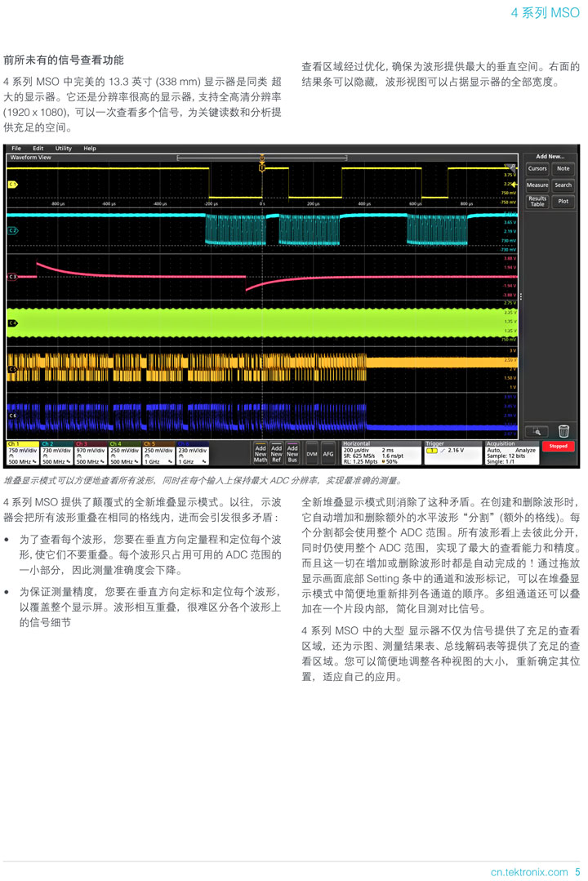Click the trash can delete icon
The image size is (588, 881).
pyautogui.click(x=563, y=431)
